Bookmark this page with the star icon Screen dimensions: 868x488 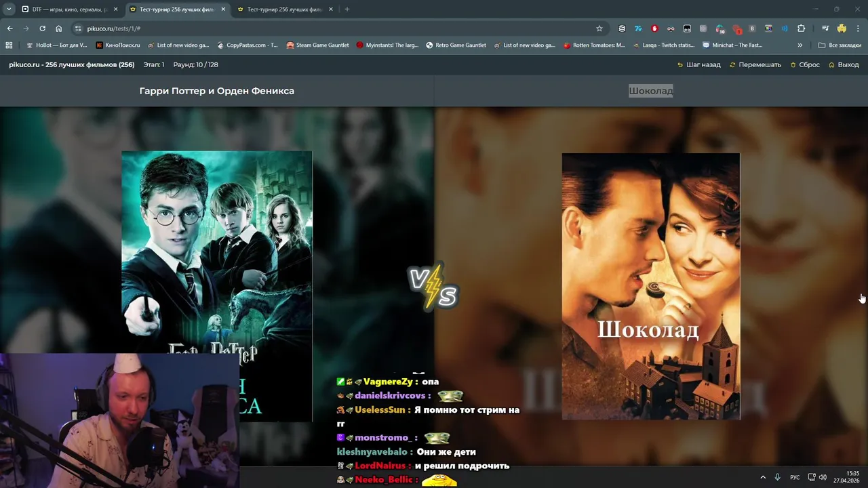click(599, 28)
